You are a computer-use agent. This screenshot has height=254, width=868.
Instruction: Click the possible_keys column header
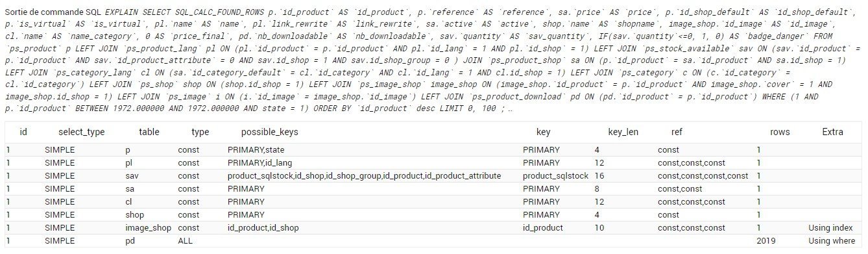(x=269, y=132)
